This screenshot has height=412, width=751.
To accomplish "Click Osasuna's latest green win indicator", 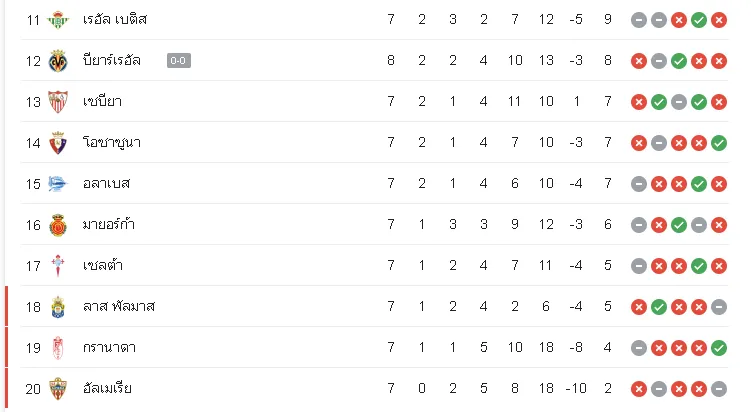I will point(719,143).
